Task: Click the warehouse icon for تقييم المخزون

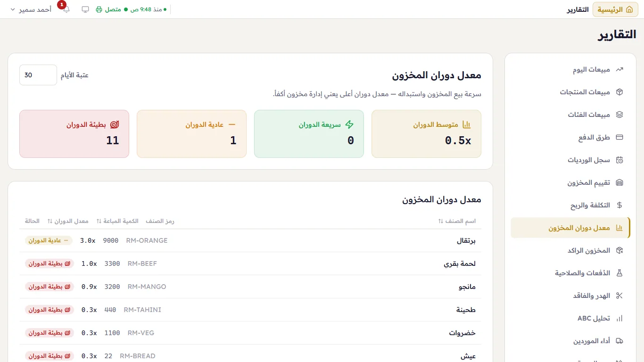Action: 619,183
